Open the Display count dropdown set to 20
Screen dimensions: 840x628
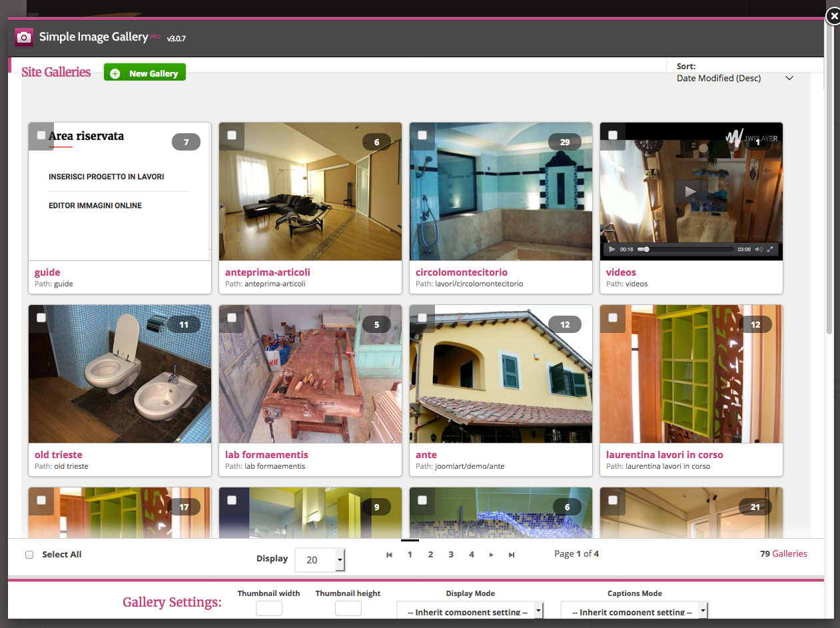tap(320, 560)
